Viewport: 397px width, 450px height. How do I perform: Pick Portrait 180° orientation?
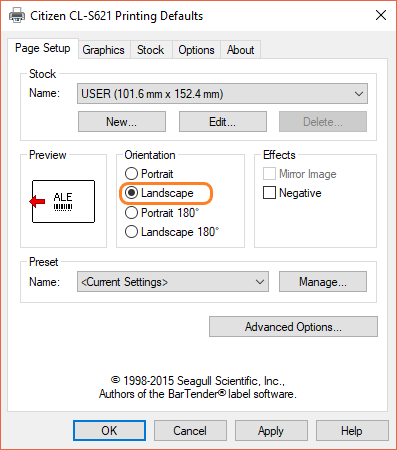coord(162,212)
